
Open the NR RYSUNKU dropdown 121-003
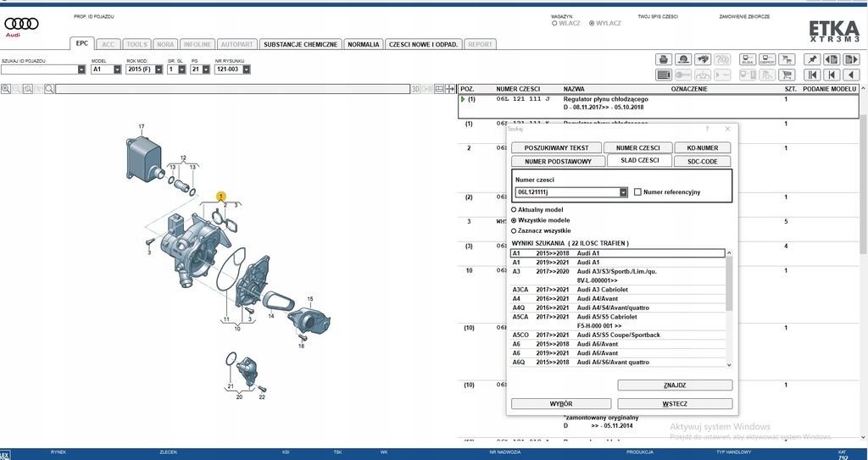247,69
